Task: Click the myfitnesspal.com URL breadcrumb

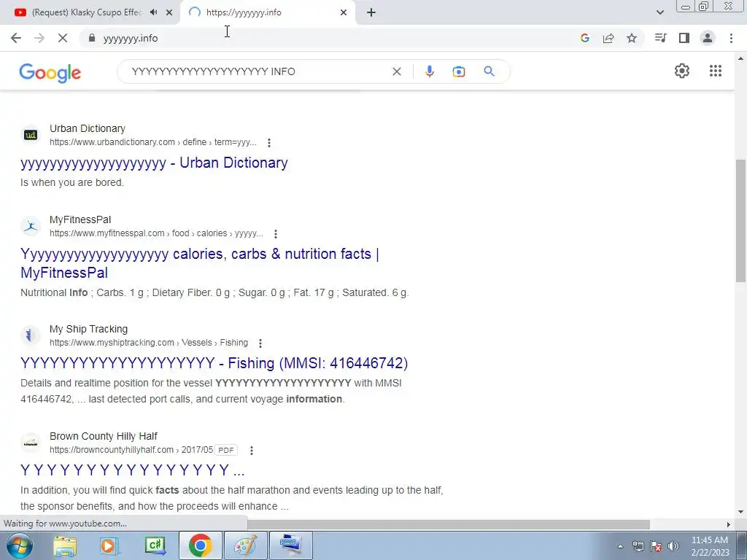Action: pos(156,233)
